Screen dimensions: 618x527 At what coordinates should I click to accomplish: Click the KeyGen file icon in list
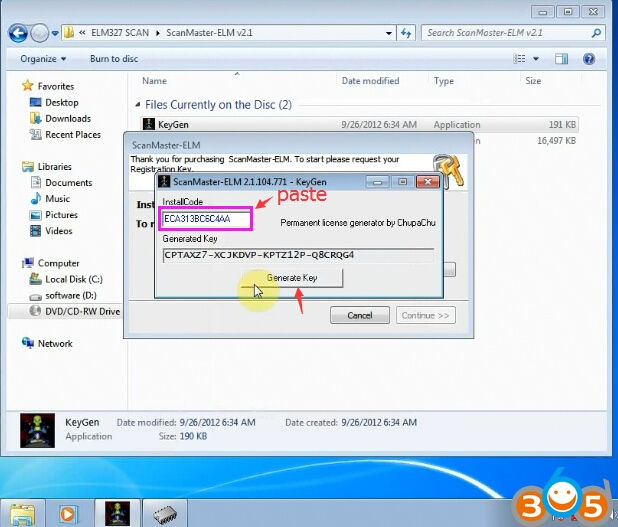coord(149,124)
